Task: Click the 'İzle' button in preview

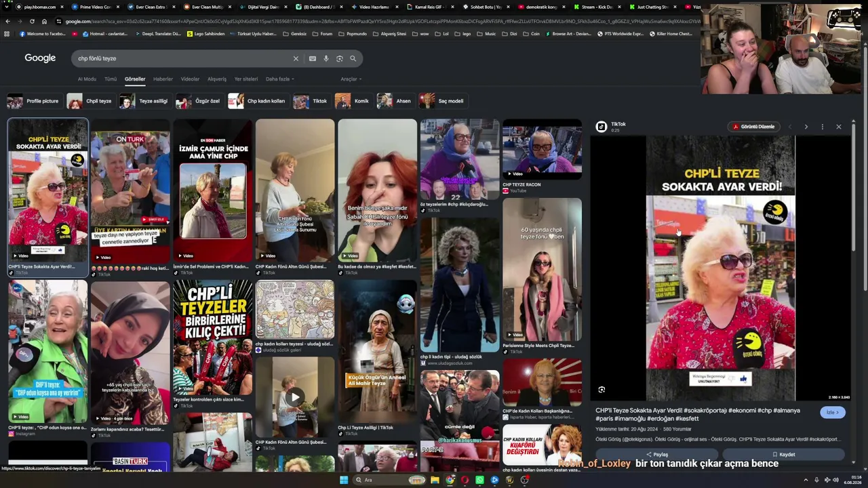Action: tap(832, 412)
